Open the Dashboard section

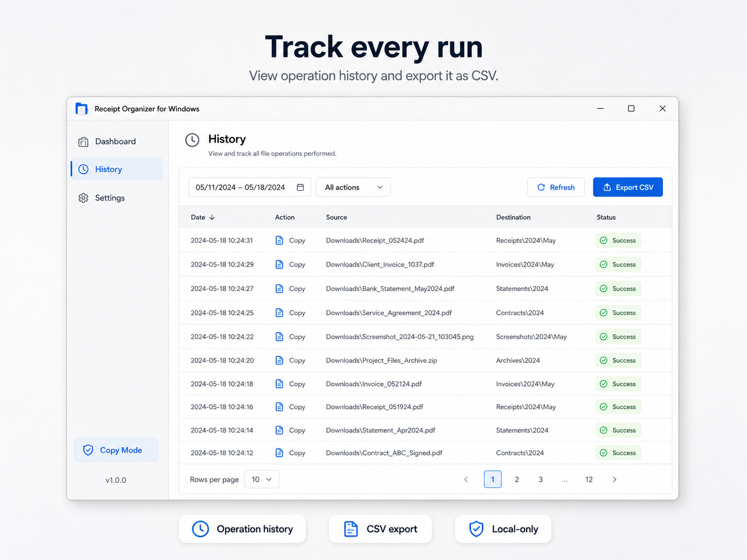pyautogui.click(x=117, y=142)
